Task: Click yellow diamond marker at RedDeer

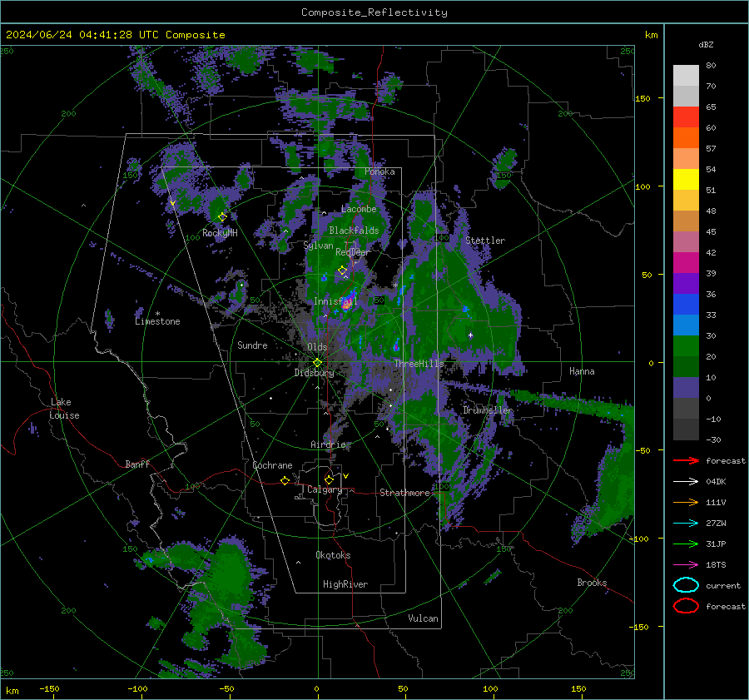Action: [x=342, y=271]
